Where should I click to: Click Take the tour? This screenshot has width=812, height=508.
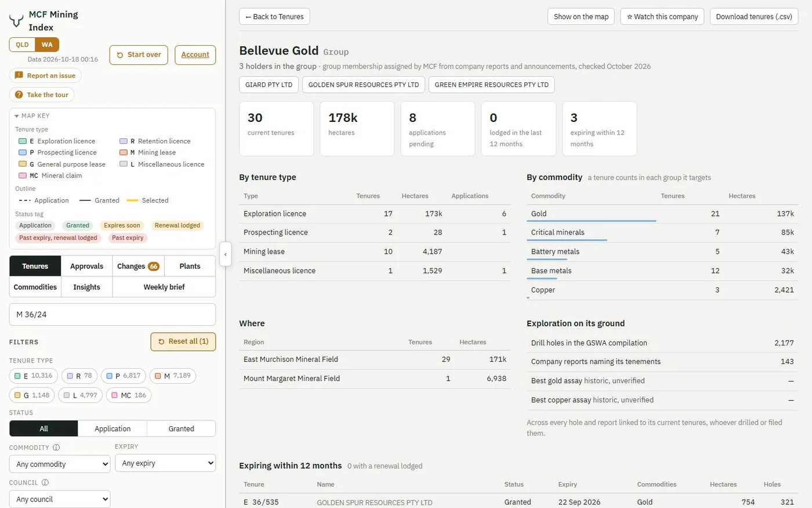(42, 95)
